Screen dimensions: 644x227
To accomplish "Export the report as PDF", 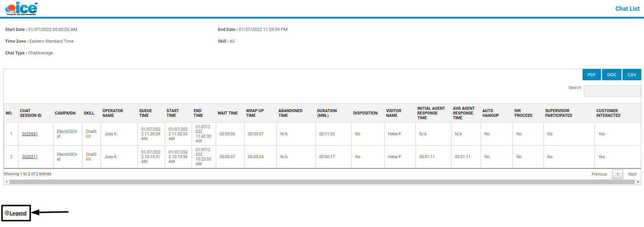I will click(591, 75).
